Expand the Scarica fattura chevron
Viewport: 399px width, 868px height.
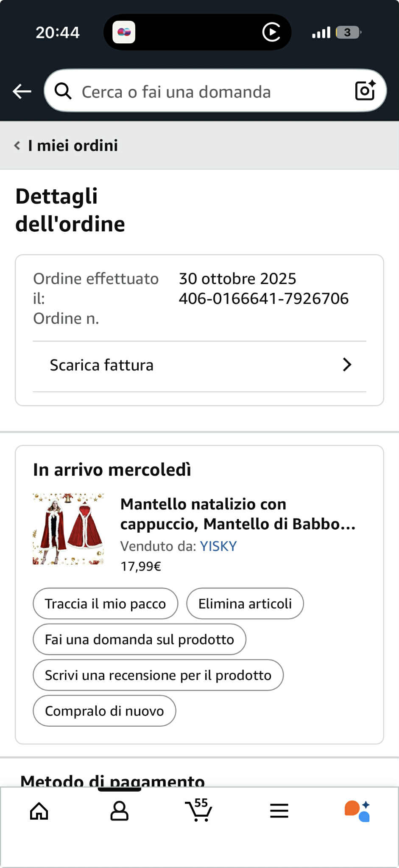[x=347, y=365]
